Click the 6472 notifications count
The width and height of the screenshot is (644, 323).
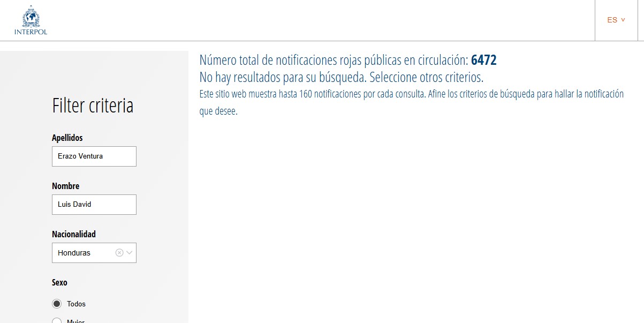[x=483, y=60]
